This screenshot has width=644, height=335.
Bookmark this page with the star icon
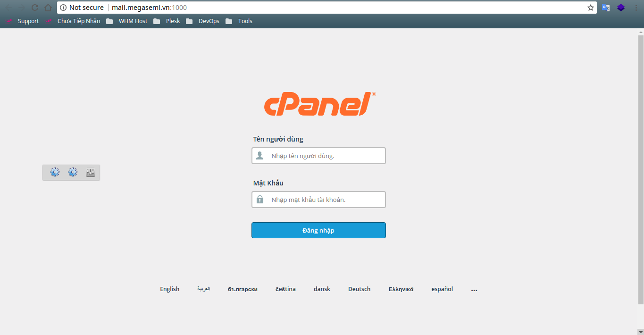591,8
